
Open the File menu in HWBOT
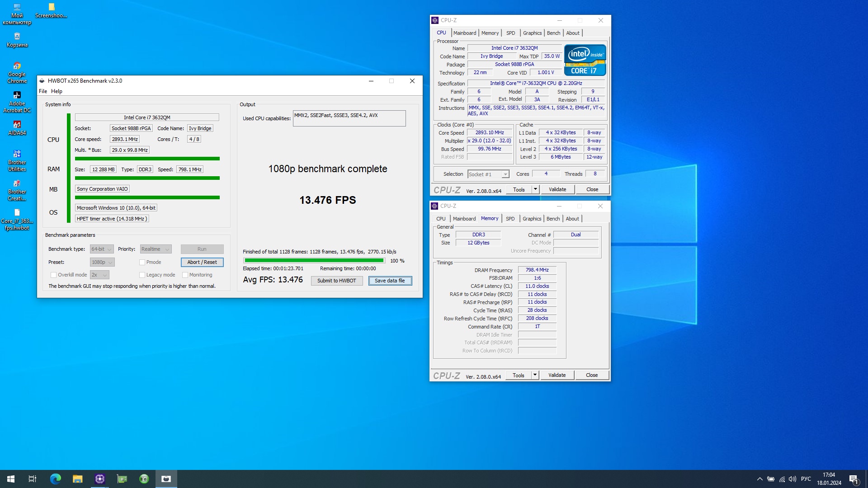point(43,91)
